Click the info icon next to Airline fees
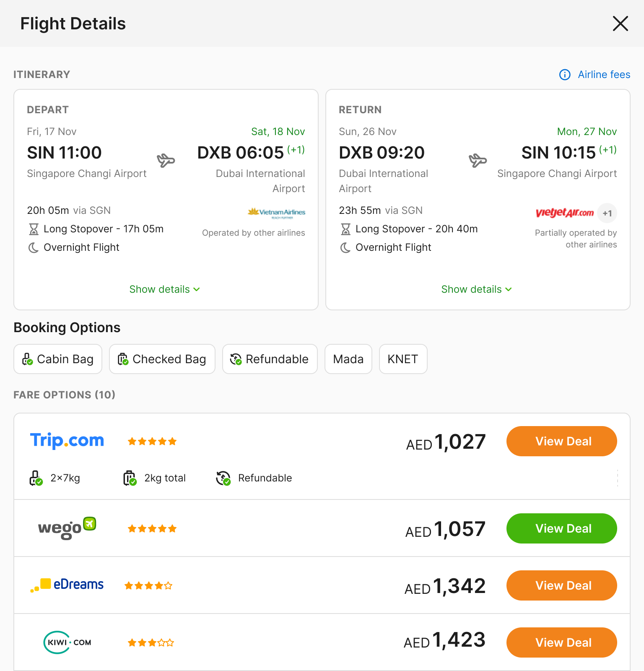644x671 pixels. 565,75
